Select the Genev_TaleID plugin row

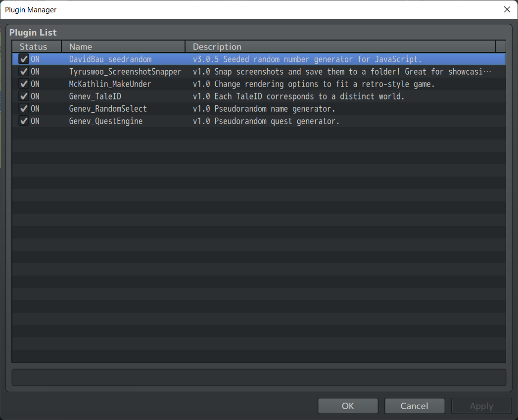pos(95,96)
